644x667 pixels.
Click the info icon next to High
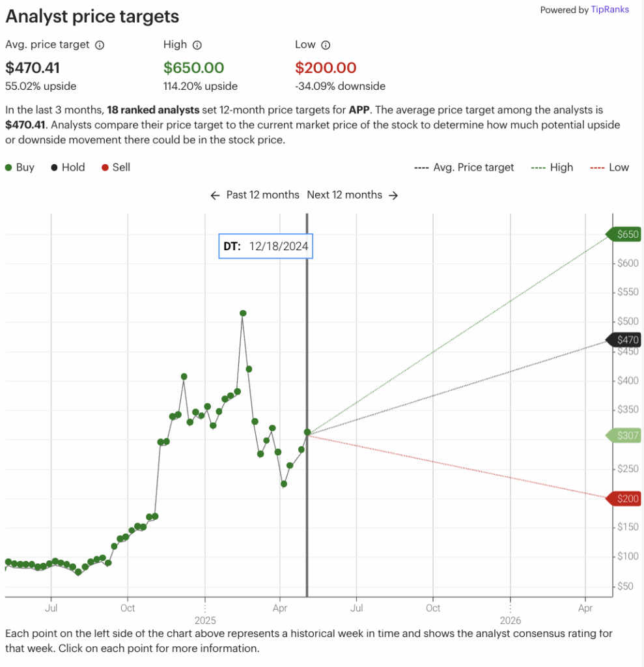[197, 45]
